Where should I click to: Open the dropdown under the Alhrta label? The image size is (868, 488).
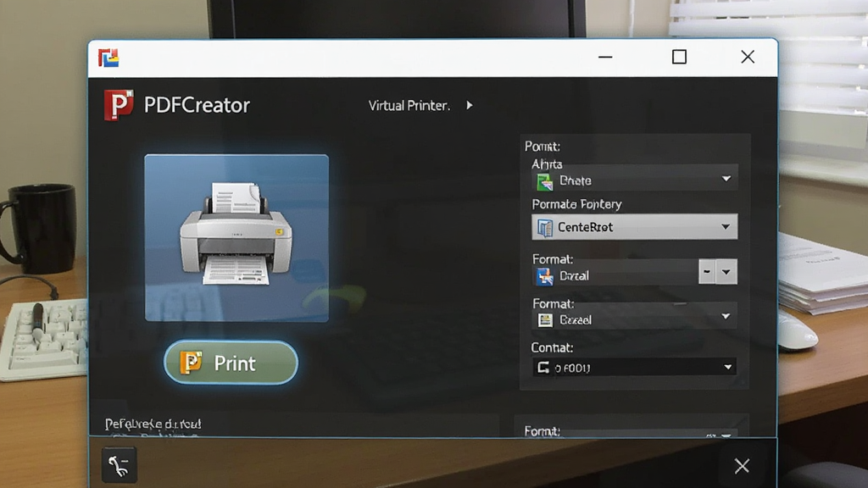[x=634, y=180]
